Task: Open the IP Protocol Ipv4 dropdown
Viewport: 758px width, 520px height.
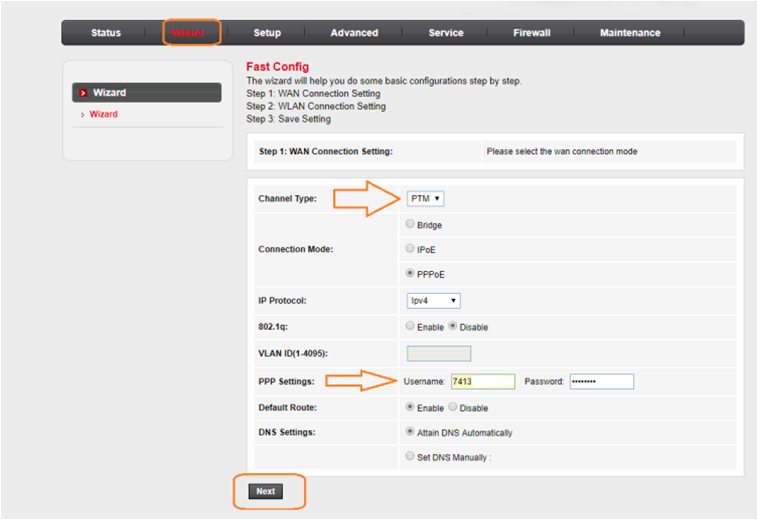Action: [x=433, y=300]
